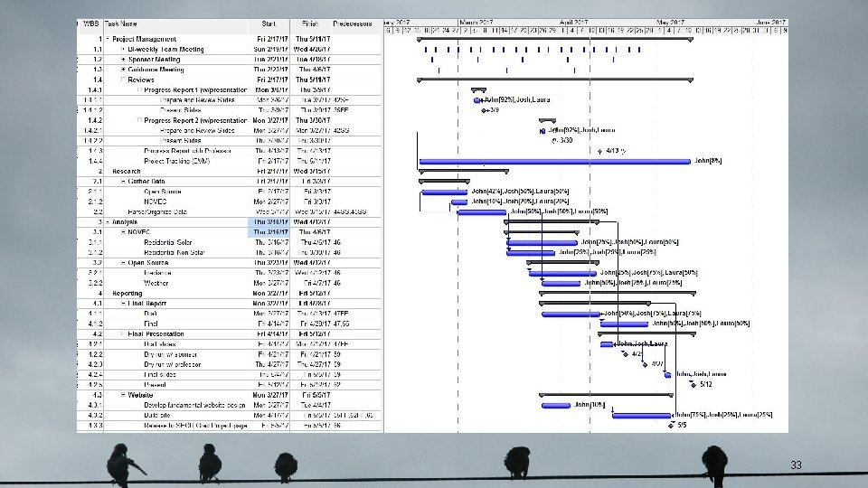
Task: Select the Dry run w/ sponsor task
Action: [x=171, y=354]
